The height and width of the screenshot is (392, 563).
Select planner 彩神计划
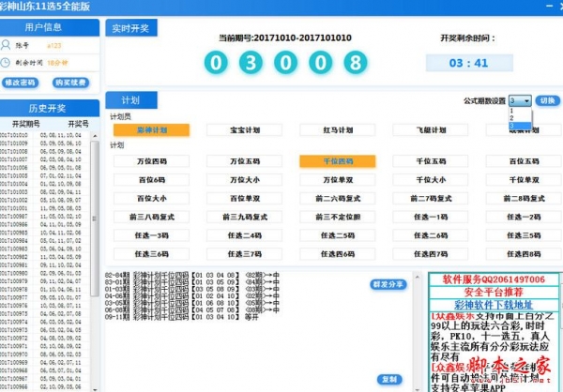151,130
